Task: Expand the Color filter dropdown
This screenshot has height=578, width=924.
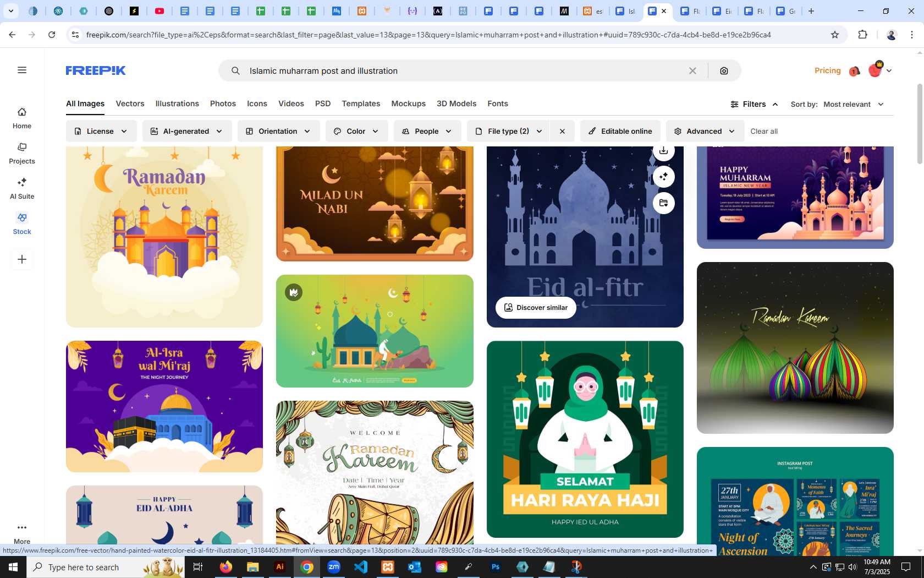Action: (x=356, y=131)
